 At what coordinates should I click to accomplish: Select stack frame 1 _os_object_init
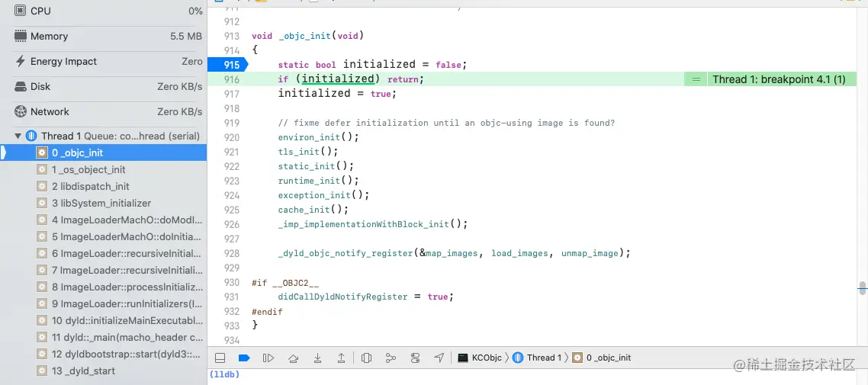[x=104, y=170]
